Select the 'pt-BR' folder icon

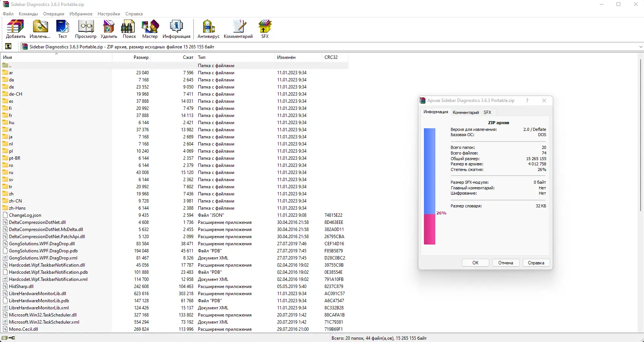[5, 158]
